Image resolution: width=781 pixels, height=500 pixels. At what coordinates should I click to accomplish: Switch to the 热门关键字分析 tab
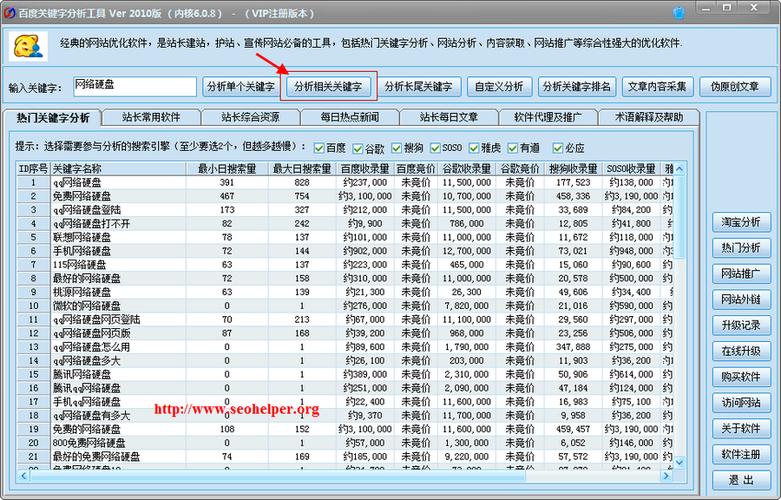click(x=52, y=118)
